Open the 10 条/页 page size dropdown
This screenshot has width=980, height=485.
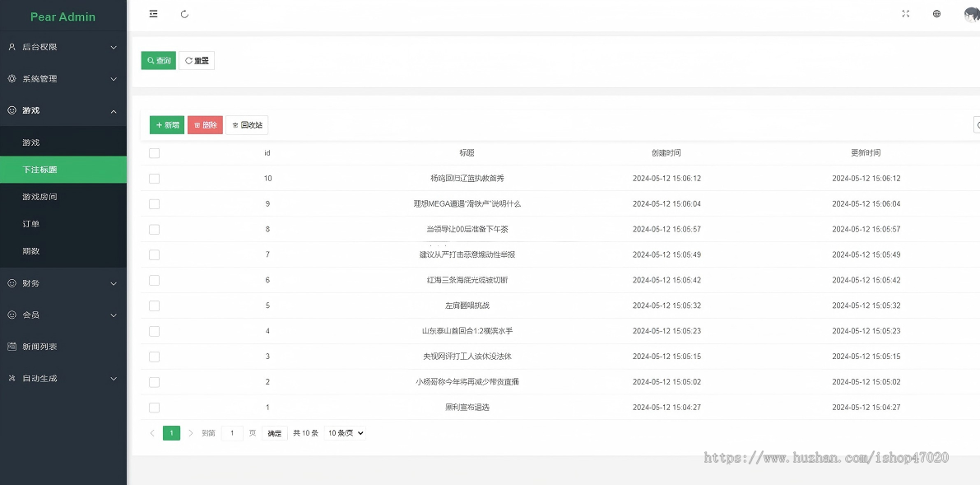coord(345,433)
